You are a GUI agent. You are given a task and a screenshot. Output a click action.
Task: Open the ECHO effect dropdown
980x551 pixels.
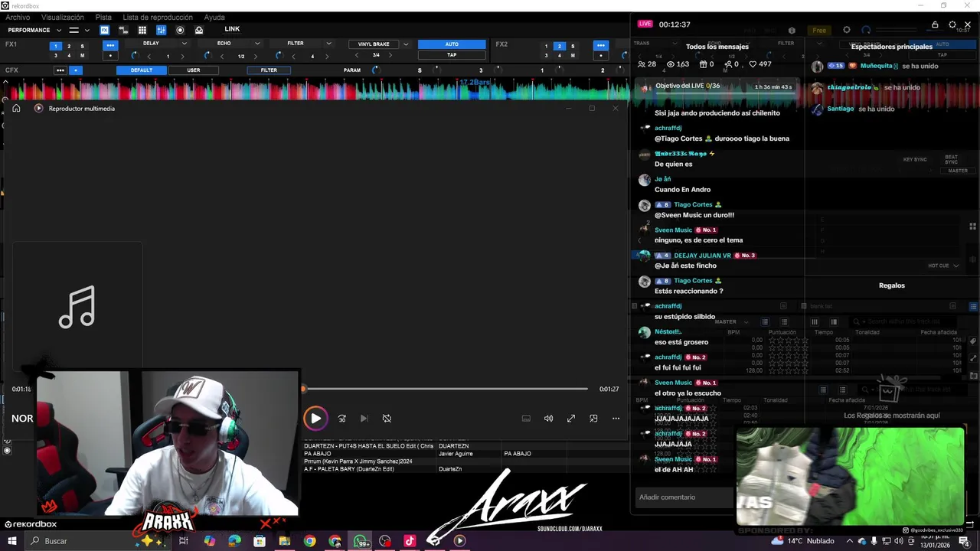[x=257, y=44]
